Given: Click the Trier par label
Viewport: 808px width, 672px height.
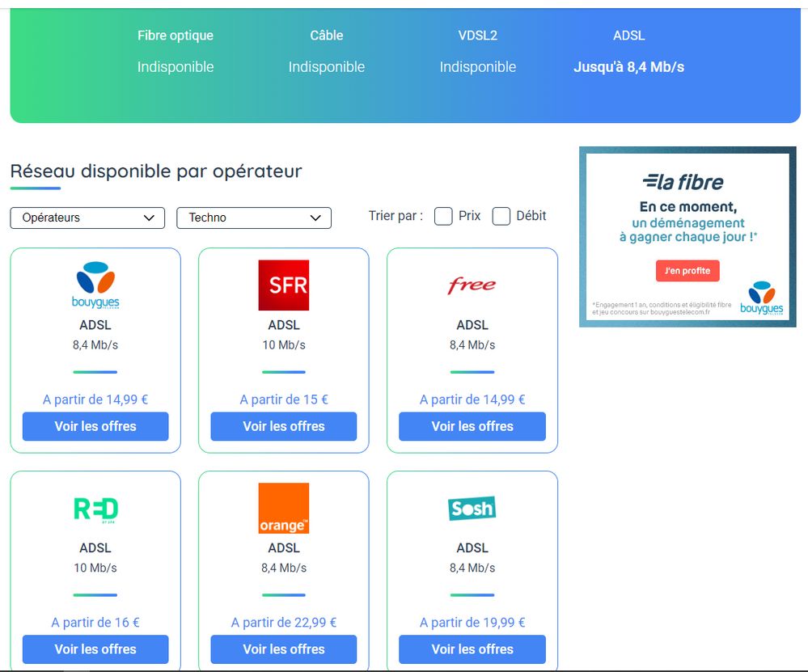Looking at the screenshot, I should [396, 216].
